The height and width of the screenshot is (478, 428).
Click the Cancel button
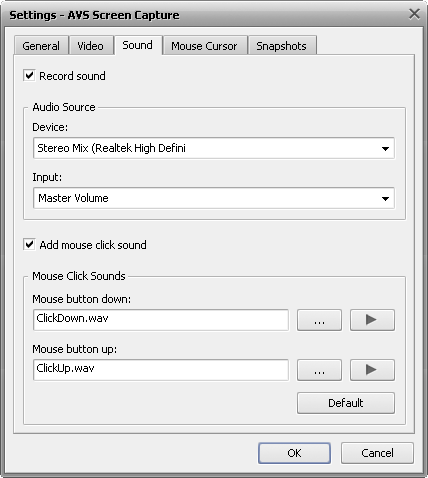pos(377,453)
